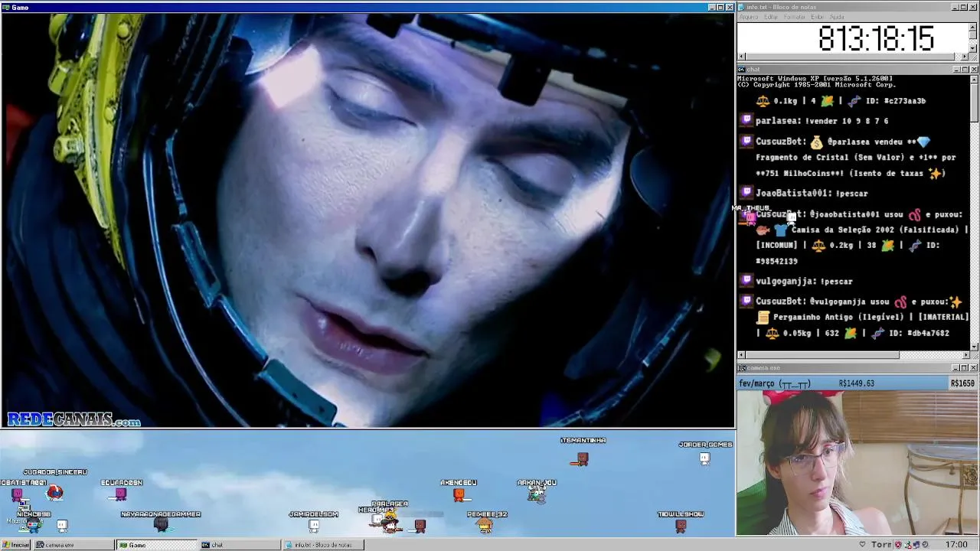
Task: Open Formatar menu in Bloco de notas
Action: [x=795, y=17]
